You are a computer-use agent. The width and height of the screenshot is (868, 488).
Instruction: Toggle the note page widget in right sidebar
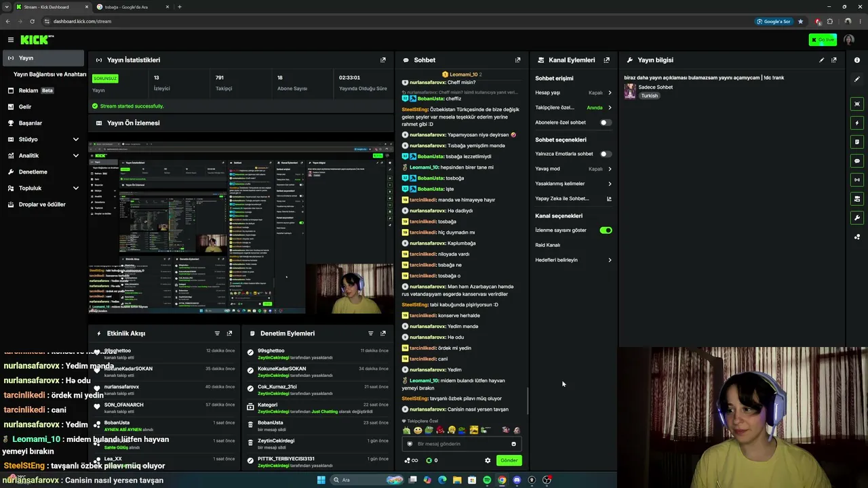pos(857,142)
